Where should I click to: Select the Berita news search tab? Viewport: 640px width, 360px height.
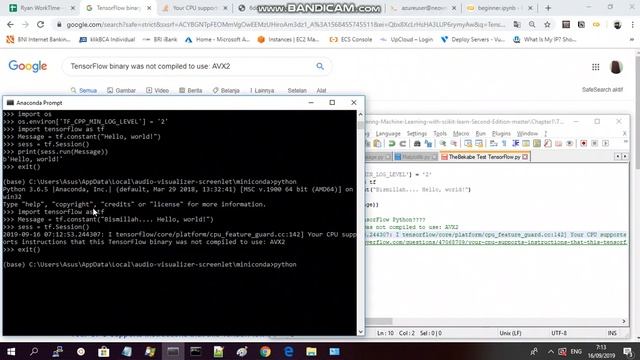pos(191,91)
